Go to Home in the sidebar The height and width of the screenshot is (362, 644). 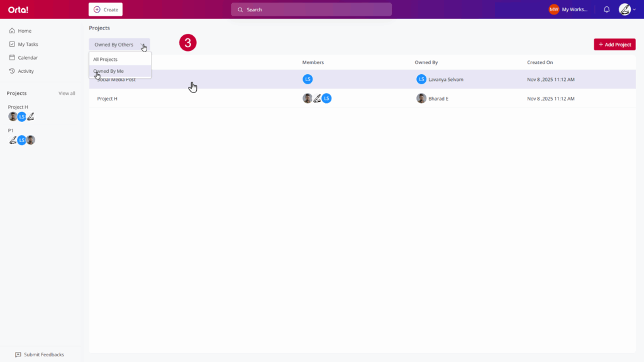pos(25,31)
